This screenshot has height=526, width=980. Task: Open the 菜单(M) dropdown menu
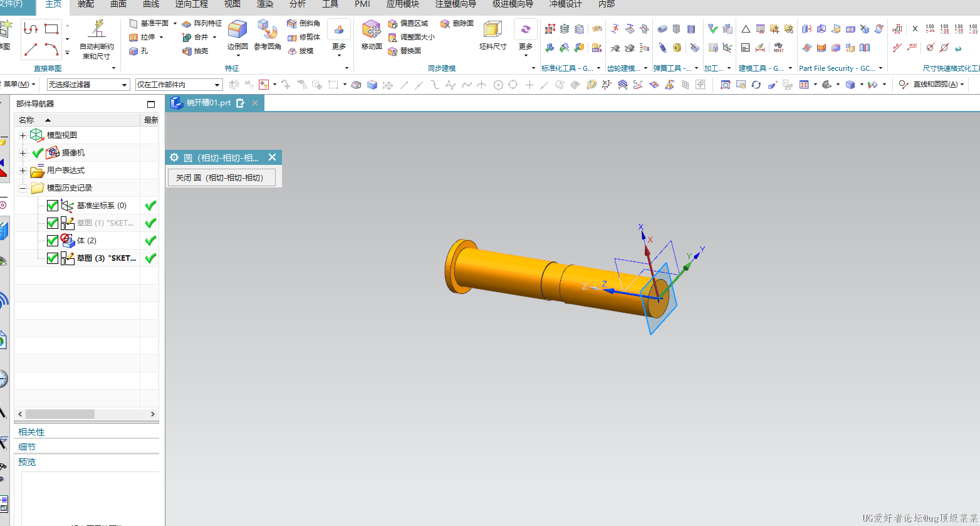click(19, 85)
